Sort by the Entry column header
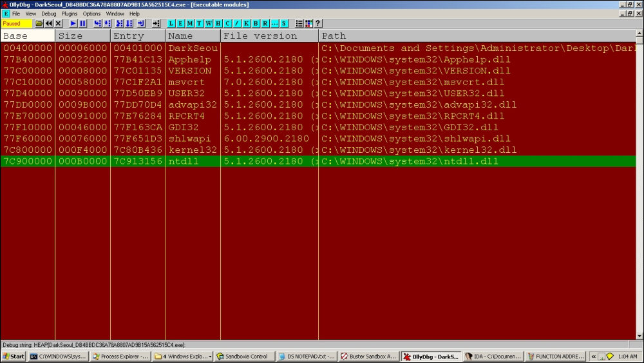The height and width of the screenshot is (363, 644). coord(138,35)
